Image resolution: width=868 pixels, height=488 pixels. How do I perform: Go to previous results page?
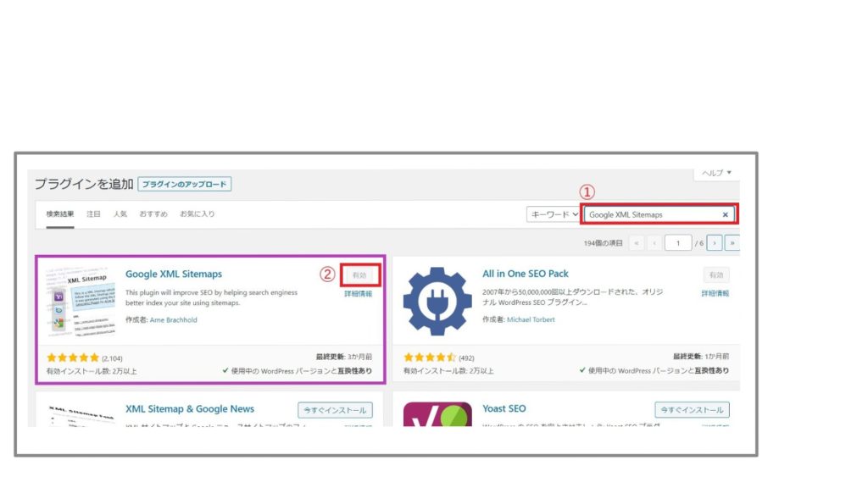[x=654, y=243]
